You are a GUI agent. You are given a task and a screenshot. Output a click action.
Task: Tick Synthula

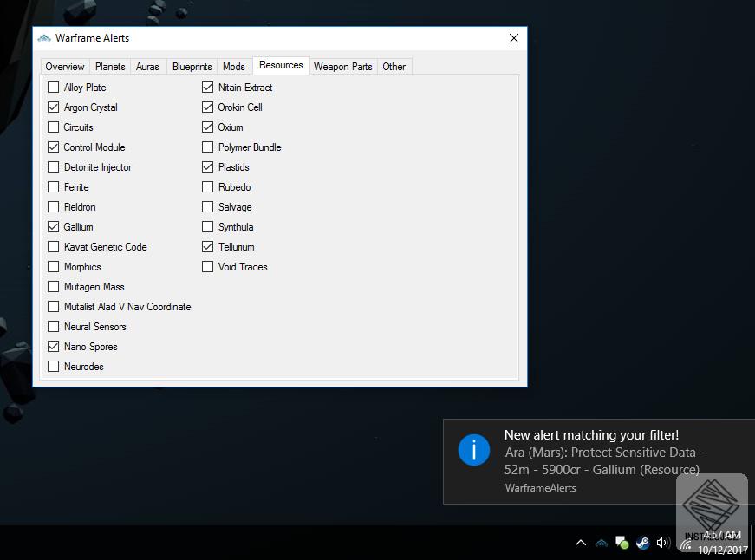(x=207, y=227)
